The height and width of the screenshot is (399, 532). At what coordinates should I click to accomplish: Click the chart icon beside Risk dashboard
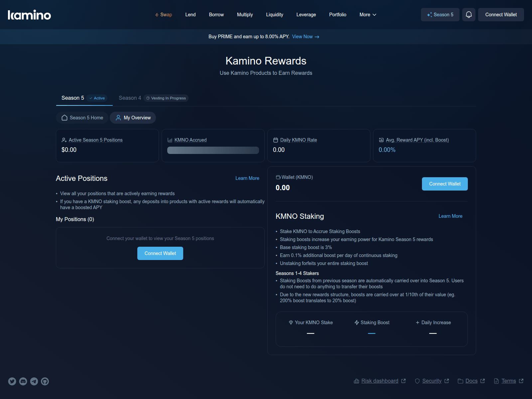tap(356, 381)
